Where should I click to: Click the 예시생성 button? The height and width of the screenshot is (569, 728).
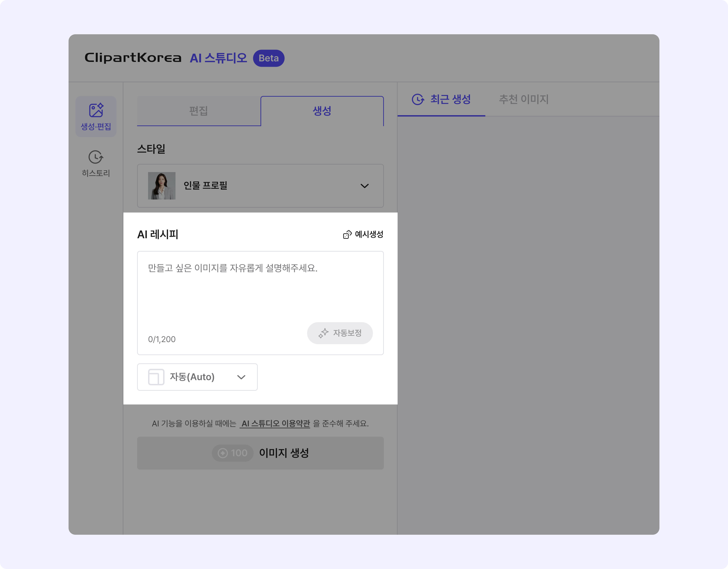[x=363, y=234]
